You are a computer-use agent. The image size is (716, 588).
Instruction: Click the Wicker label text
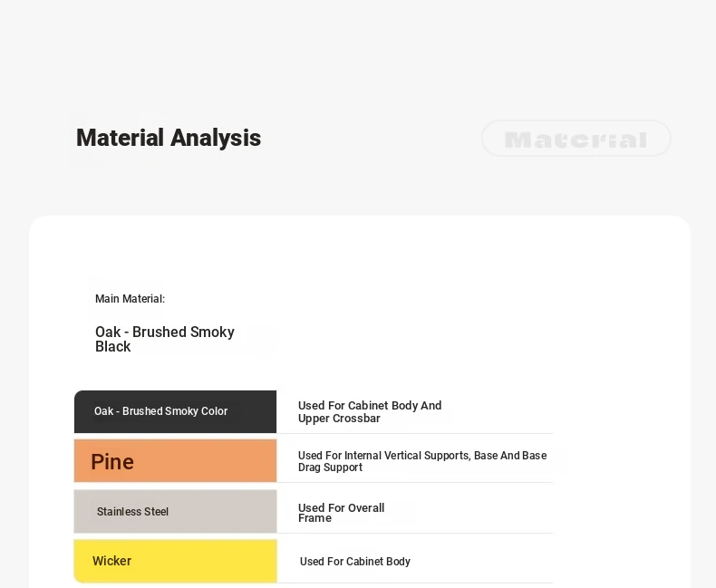(x=111, y=561)
